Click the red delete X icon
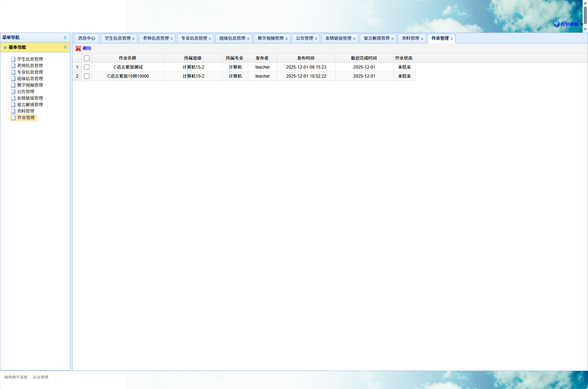Screen dimensions: 588x389 [78, 48]
